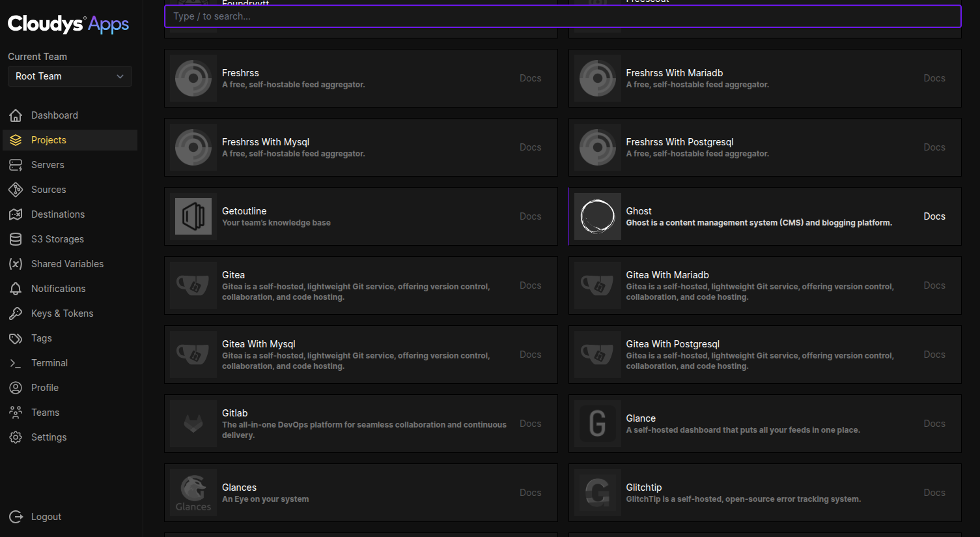Select the Glitchtip service title
The width and height of the screenshot is (980, 537).
pos(644,487)
